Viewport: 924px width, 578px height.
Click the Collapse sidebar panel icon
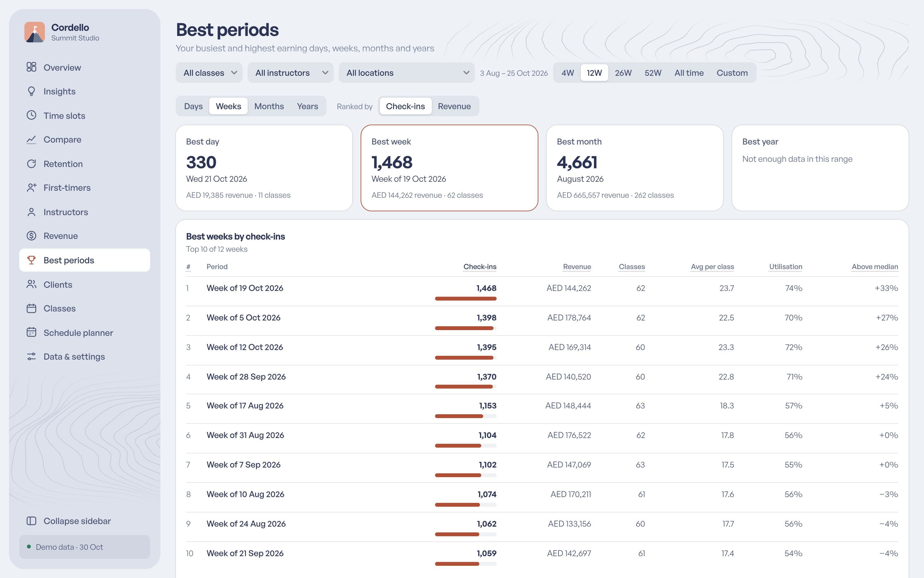tap(31, 521)
